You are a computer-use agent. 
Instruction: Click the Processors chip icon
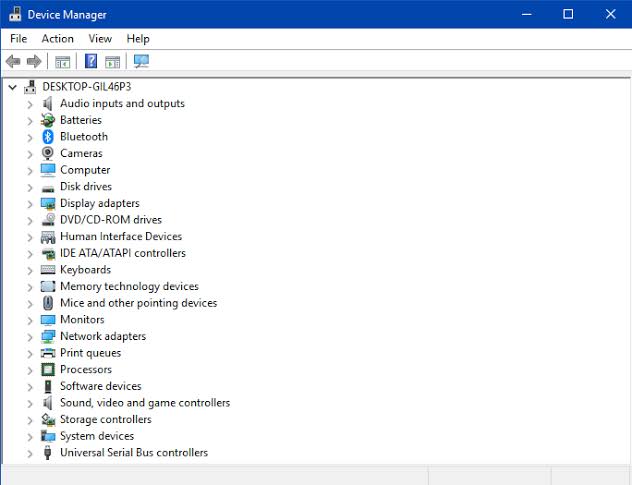tap(48, 369)
